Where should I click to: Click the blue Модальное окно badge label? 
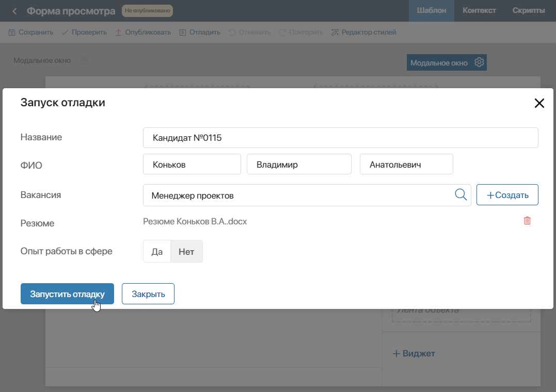[x=439, y=63]
